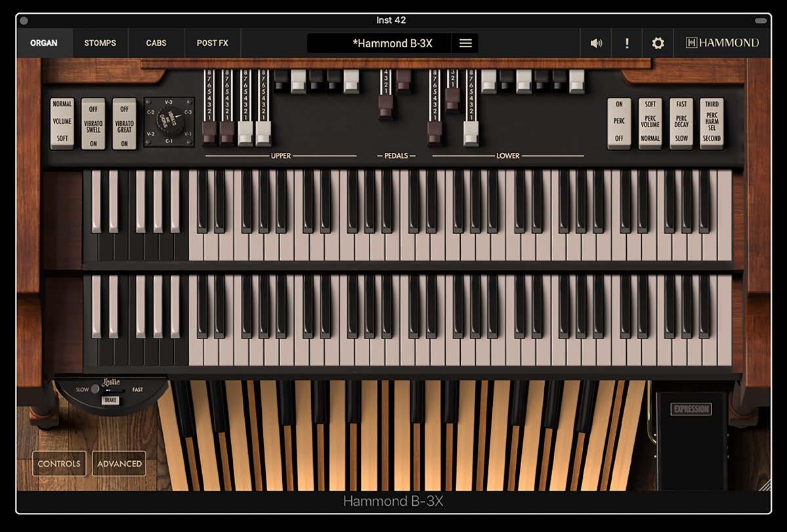Image resolution: width=787 pixels, height=532 pixels.
Task: Click the V-2 vibrato position label
Action: tap(150, 134)
